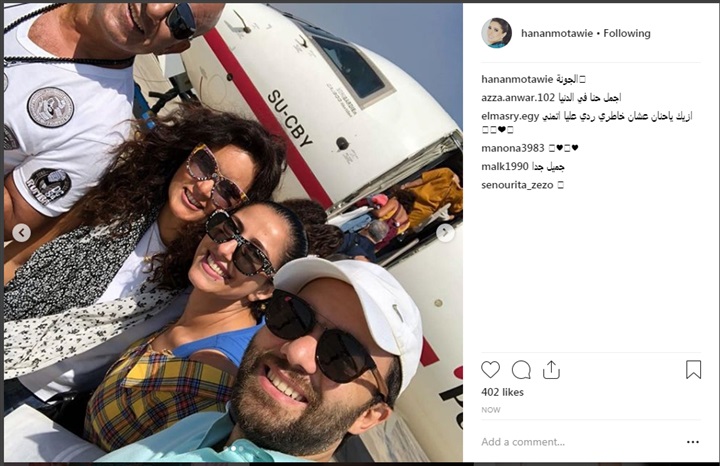Viewport: 720px width, 466px height.
Task: Open malk1990 commenter profile
Action: [x=504, y=167]
